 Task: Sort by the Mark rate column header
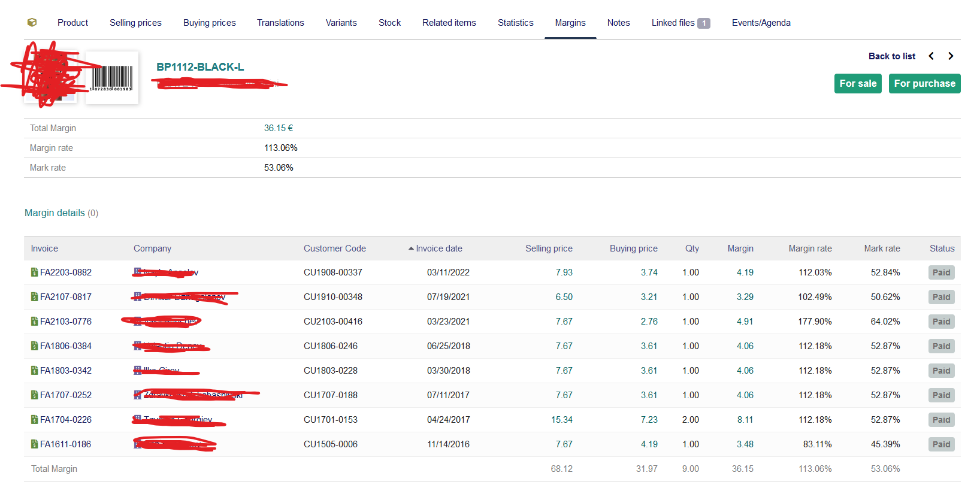click(882, 248)
